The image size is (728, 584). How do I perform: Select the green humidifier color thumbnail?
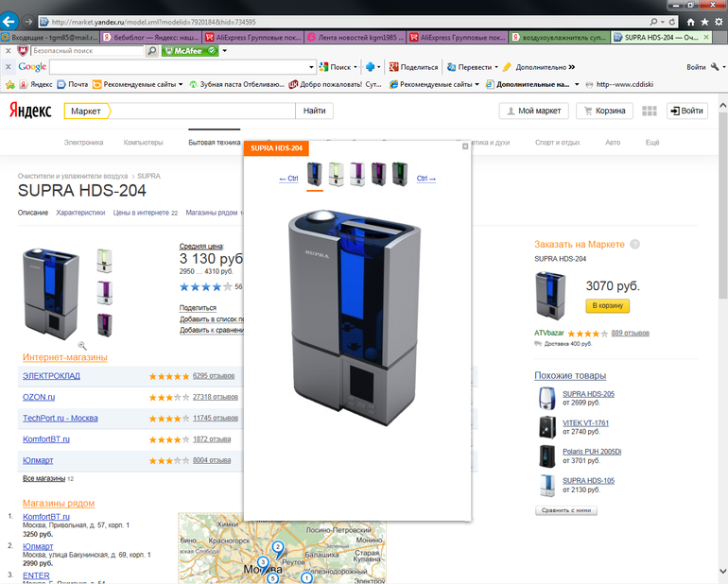(399, 173)
